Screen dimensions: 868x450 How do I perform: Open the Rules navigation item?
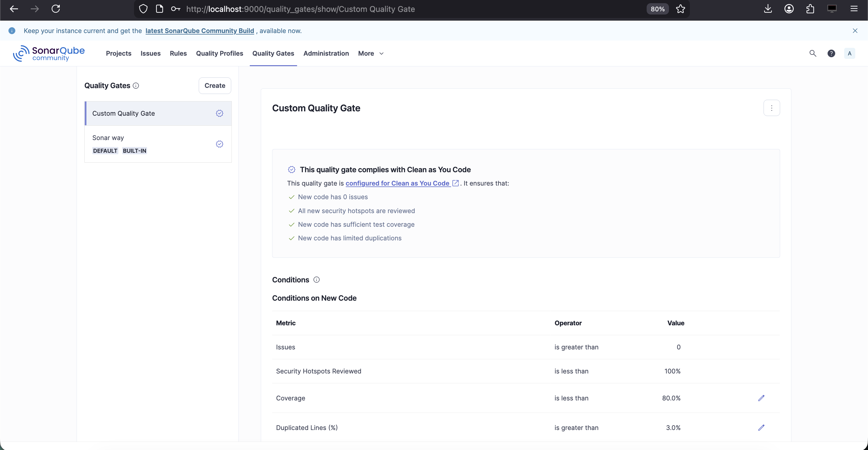178,54
